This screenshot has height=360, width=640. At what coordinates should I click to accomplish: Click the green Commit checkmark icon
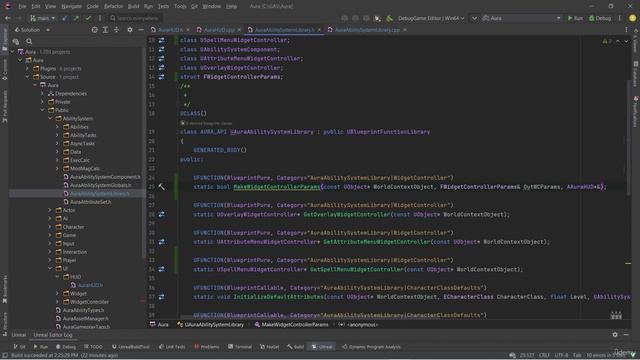pyautogui.click(x=88, y=18)
